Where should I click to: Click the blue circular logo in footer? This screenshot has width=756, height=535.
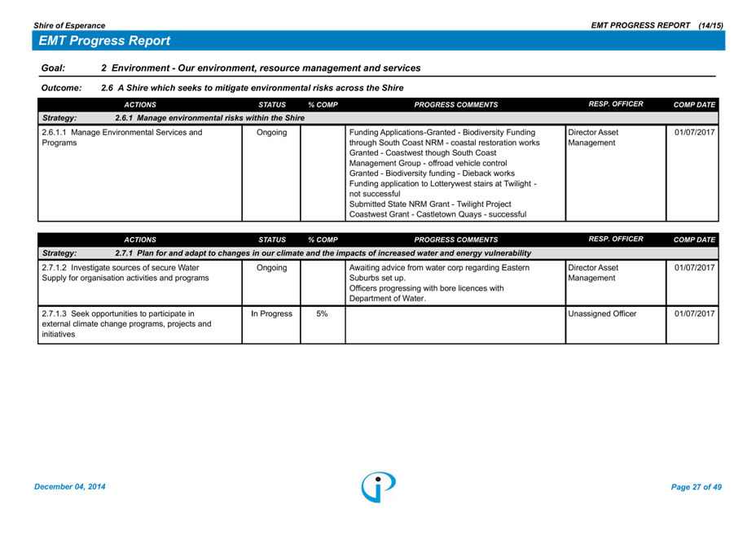tap(378, 486)
